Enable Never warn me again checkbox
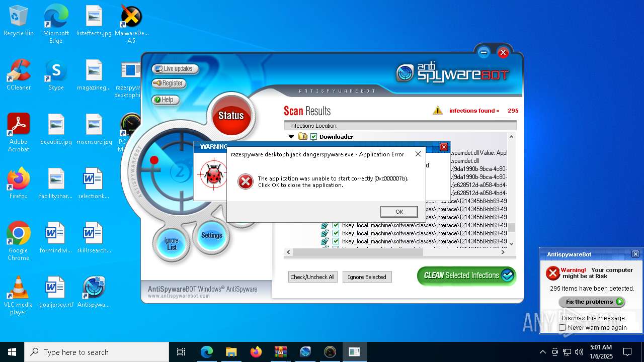This screenshot has height=362, width=644. coord(562,327)
